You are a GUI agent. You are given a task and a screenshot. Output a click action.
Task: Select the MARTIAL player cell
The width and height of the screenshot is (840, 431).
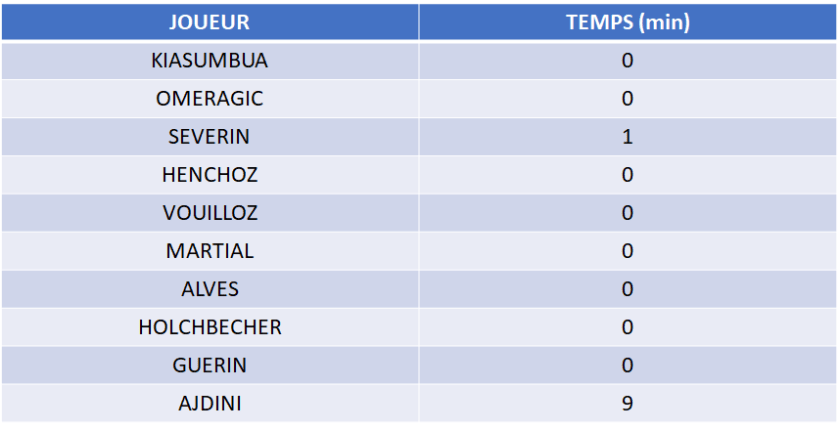pos(209,250)
